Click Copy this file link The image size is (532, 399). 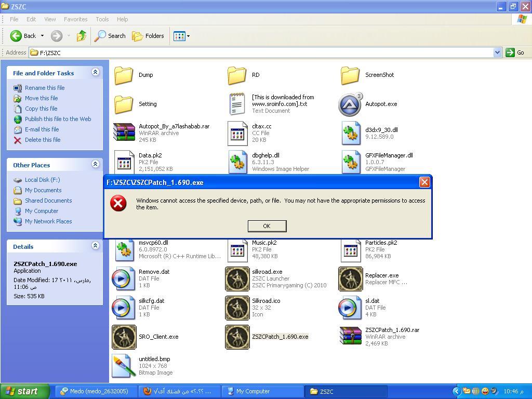click(x=41, y=109)
